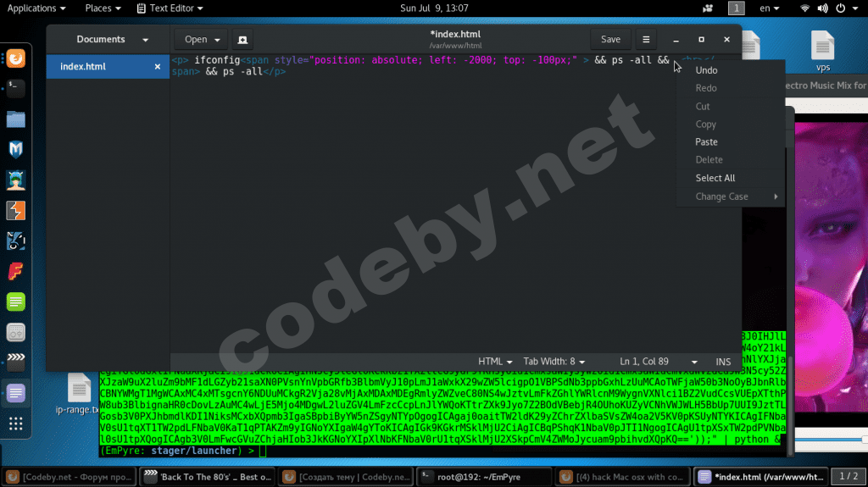This screenshot has width=868, height=487.
Task: Open the Applications menu
Action: point(36,8)
